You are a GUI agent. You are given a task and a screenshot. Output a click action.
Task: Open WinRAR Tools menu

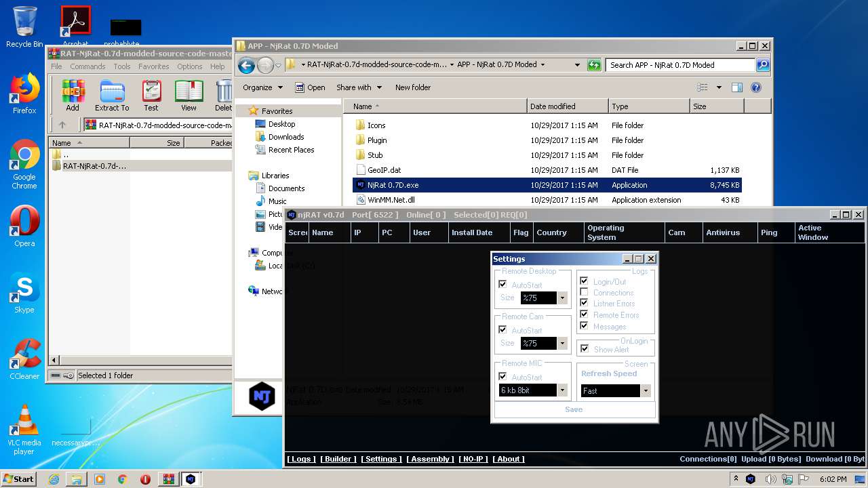122,66
